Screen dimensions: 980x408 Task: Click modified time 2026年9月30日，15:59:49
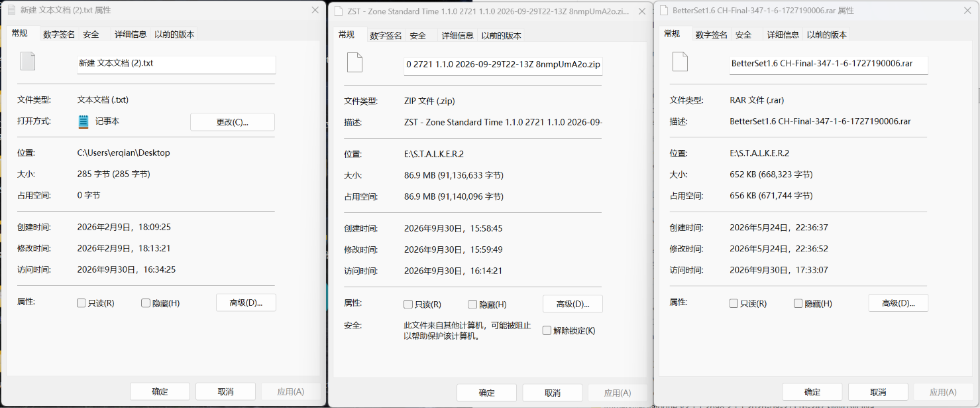click(x=453, y=249)
